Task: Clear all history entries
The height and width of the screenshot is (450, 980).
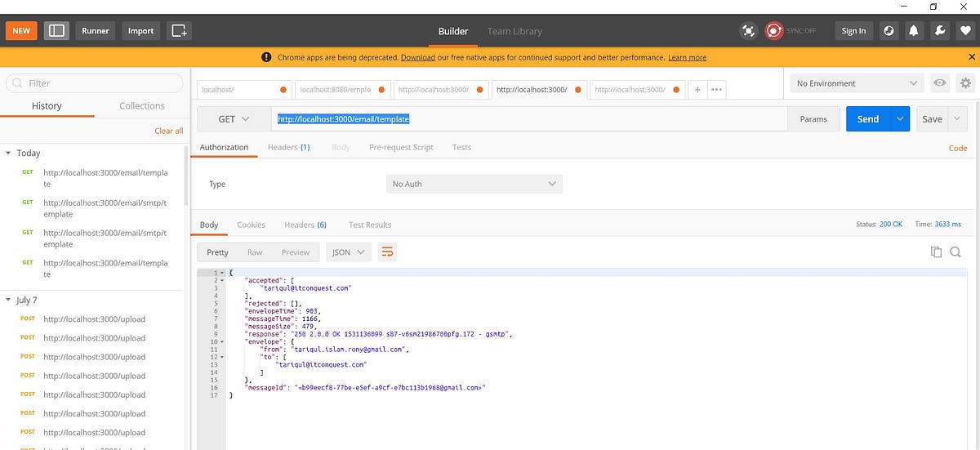Action: (x=169, y=131)
